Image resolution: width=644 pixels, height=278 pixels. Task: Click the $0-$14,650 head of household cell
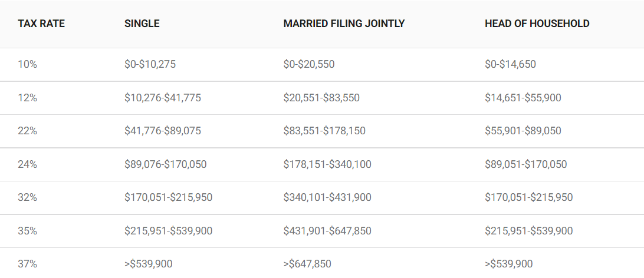(510, 64)
